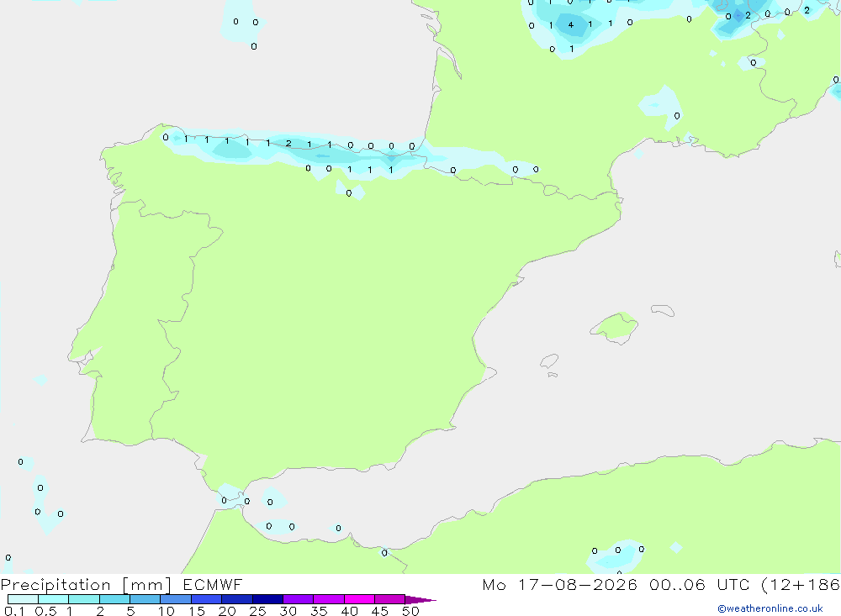Click the '(12+186' forecast run text
The image size is (841, 616).
click(x=801, y=585)
